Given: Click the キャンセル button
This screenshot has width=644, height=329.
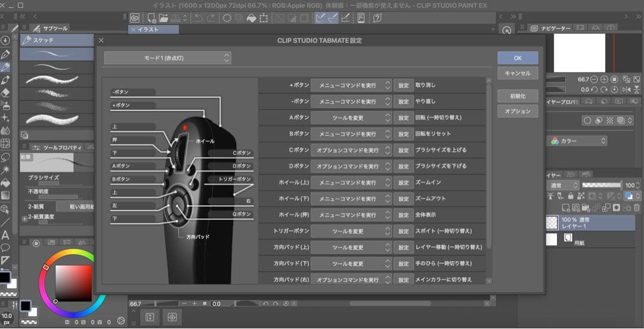Looking at the screenshot, I should [518, 73].
